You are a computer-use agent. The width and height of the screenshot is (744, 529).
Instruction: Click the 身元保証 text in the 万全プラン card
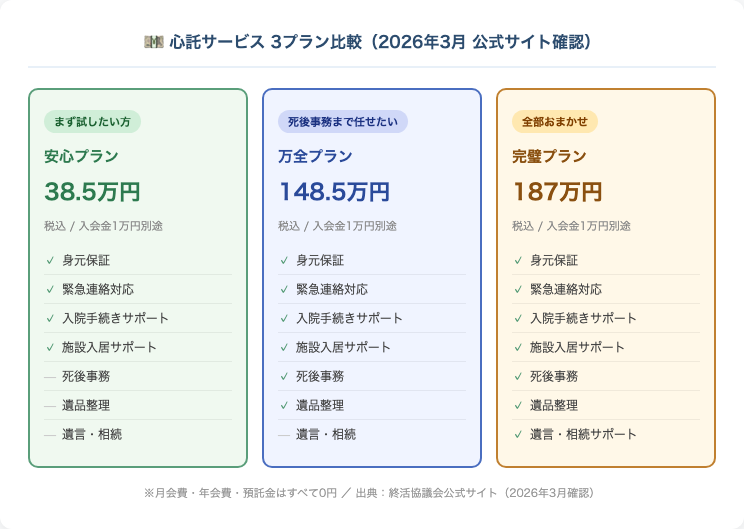click(320, 260)
